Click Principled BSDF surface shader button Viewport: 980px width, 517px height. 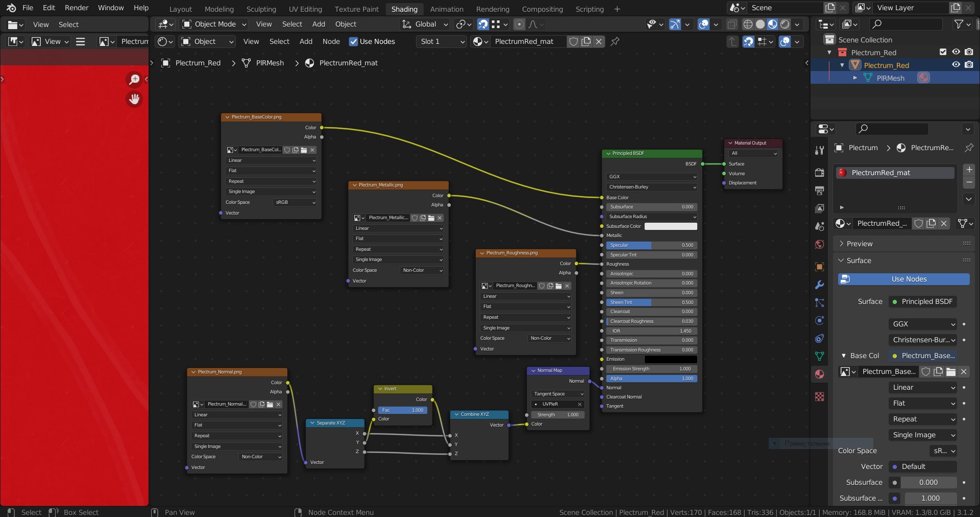(923, 301)
